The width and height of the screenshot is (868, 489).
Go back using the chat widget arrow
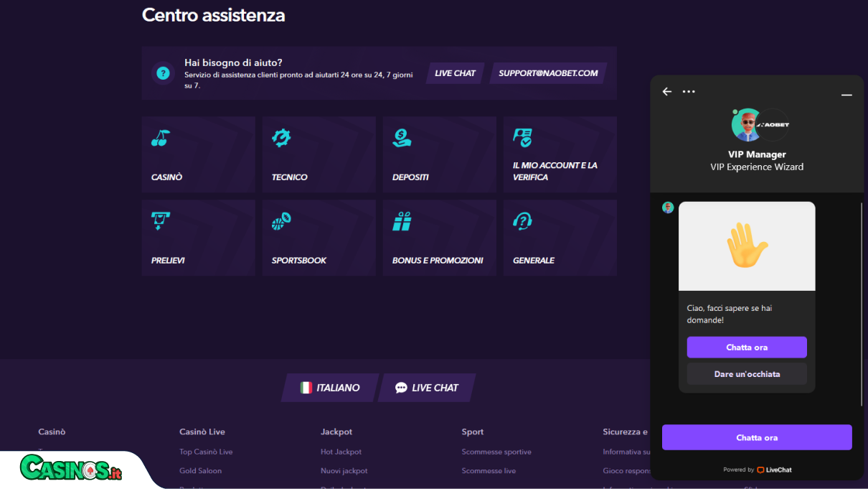pyautogui.click(x=667, y=91)
